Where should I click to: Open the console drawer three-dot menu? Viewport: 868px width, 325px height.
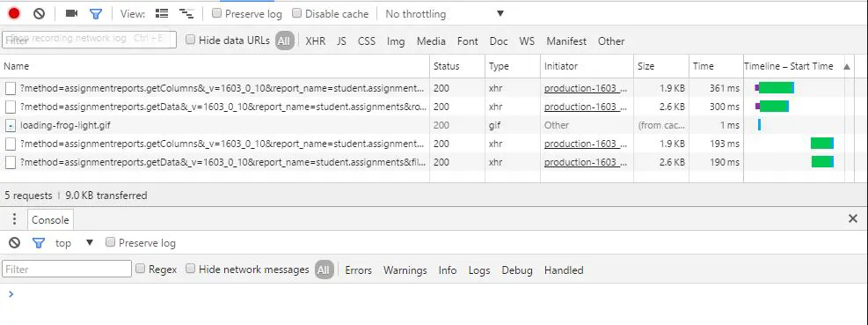14,219
